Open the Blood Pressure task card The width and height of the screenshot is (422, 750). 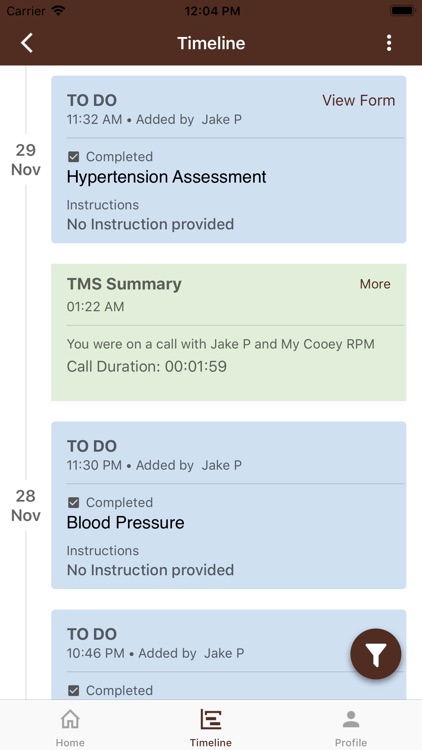229,505
